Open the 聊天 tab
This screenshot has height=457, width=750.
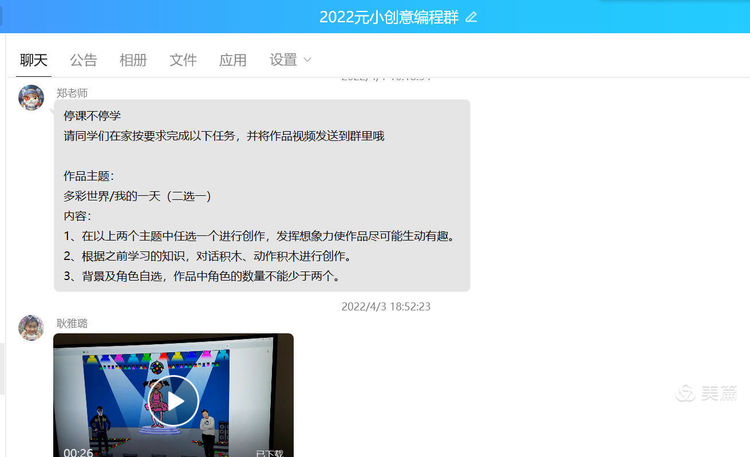click(33, 60)
